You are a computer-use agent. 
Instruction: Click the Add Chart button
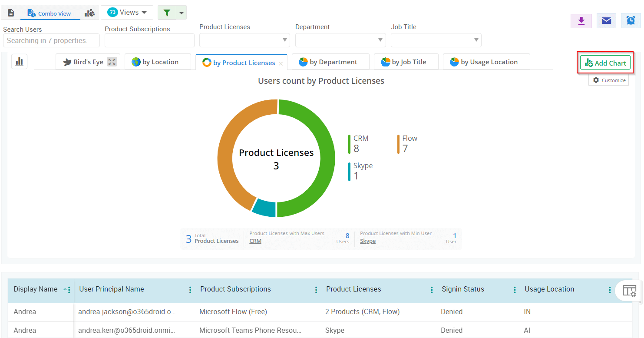click(x=605, y=63)
